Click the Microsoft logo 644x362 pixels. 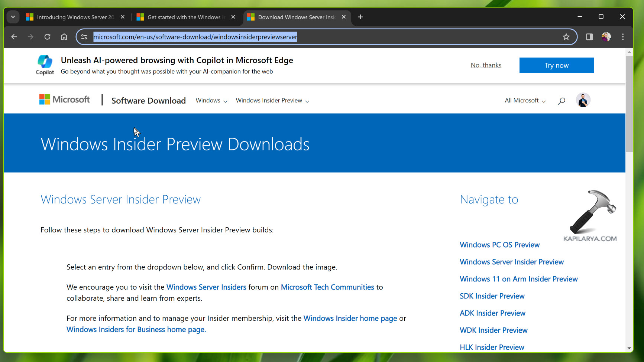[64, 100]
